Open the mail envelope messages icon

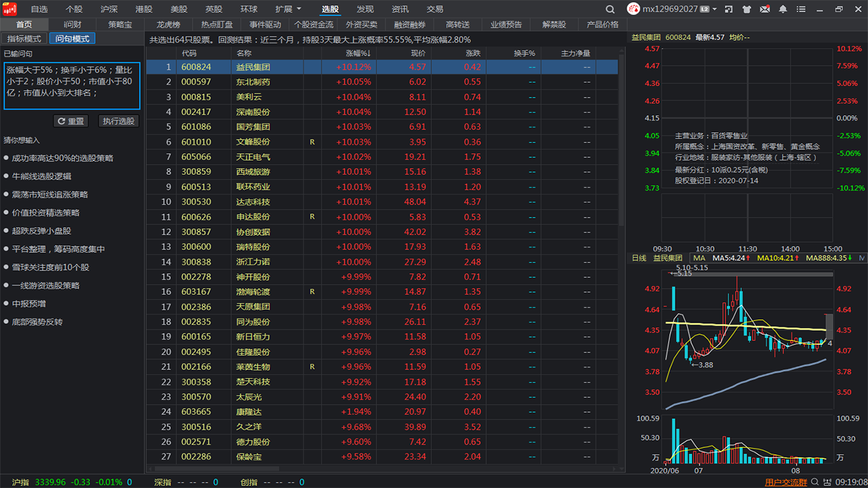765,9
